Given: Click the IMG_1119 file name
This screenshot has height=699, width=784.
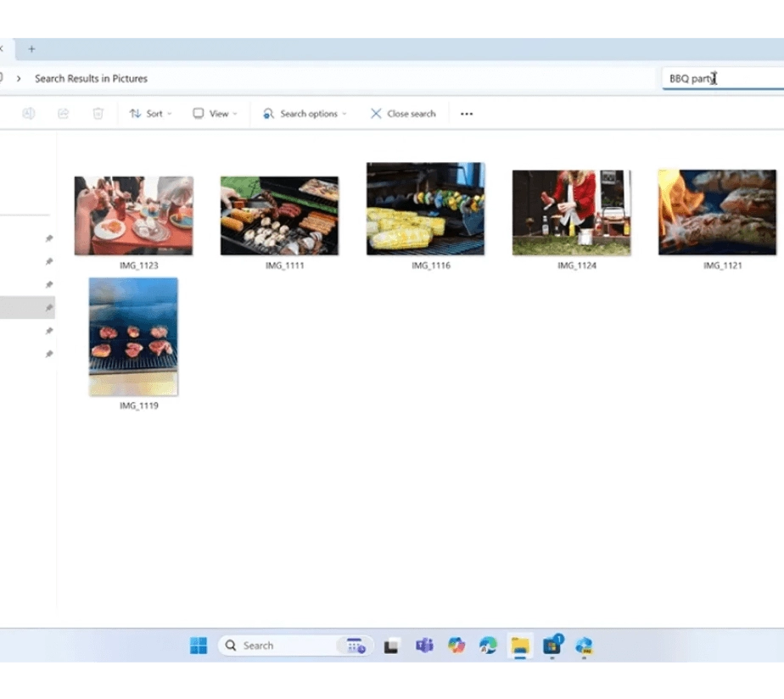Looking at the screenshot, I should coord(139,405).
